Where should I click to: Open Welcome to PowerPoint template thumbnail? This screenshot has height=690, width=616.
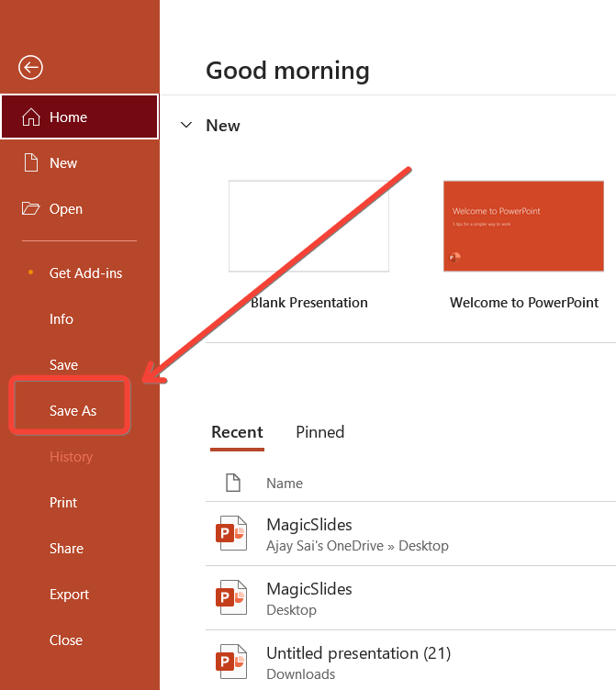point(521,226)
